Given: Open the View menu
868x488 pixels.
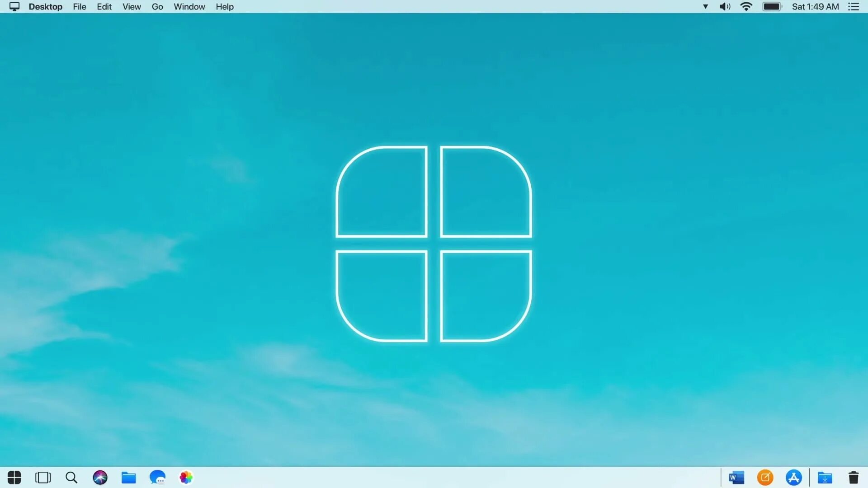Looking at the screenshot, I should coord(132,7).
